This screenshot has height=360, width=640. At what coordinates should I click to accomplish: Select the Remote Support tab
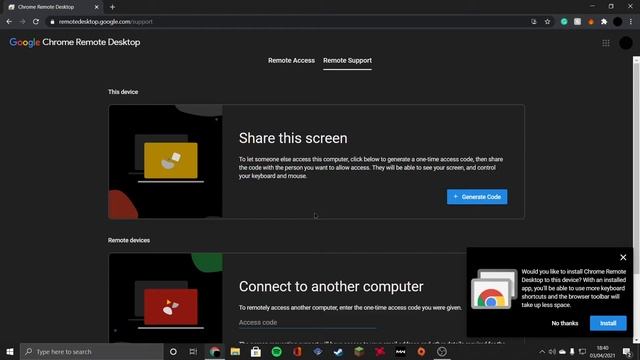(x=347, y=60)
